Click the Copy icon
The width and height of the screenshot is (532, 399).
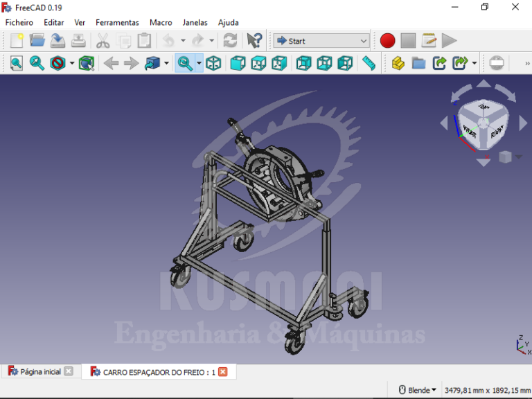[123, 41]
